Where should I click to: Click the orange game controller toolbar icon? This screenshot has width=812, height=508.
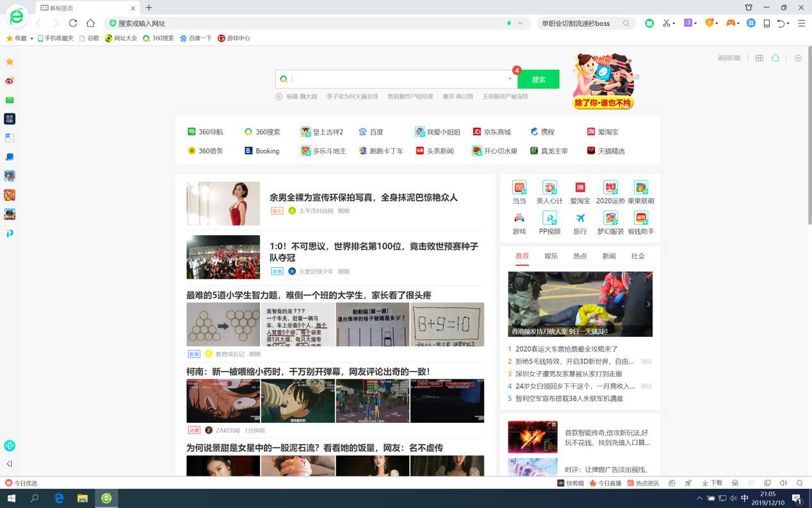pos(729,23)
